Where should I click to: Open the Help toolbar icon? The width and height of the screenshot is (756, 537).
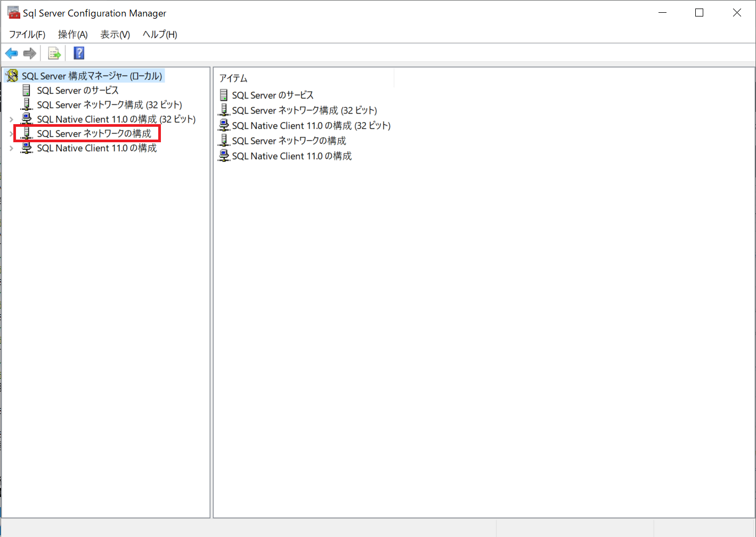[79, 53]
